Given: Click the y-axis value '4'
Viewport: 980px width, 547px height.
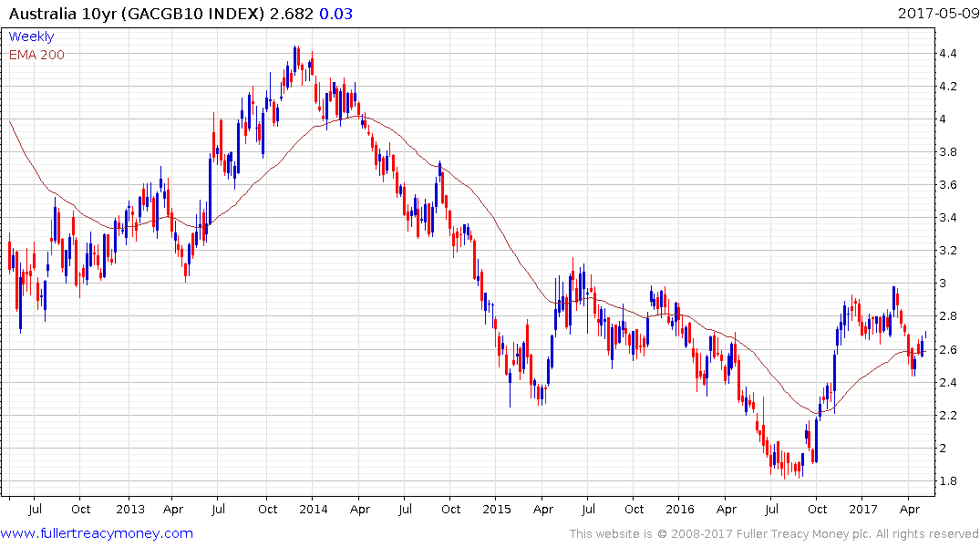Looking at the screenshot, I should pos(943,119).
